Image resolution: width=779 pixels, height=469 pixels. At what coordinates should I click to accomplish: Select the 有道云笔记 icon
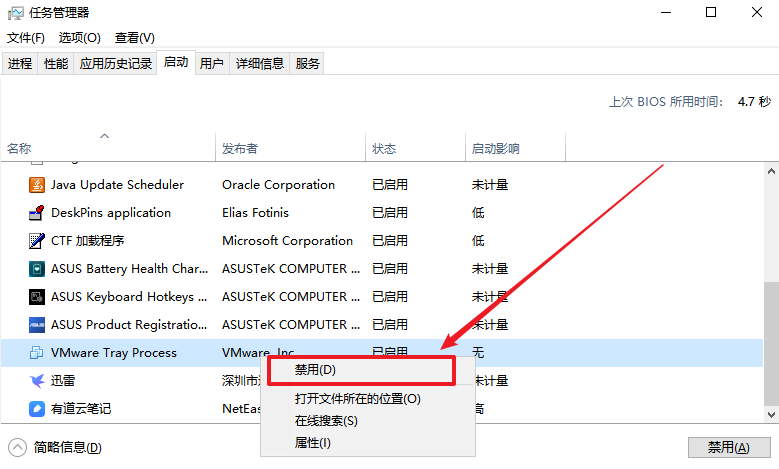tap(36, 409)
